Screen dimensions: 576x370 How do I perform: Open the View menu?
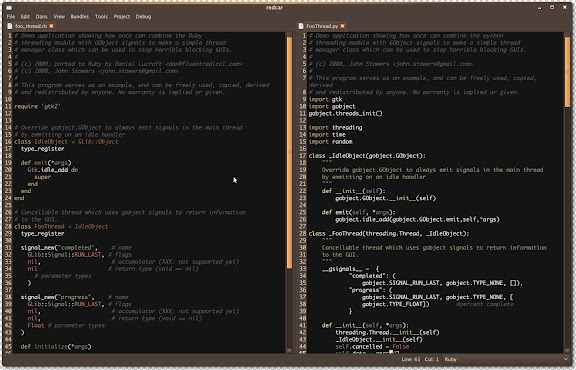59,17
